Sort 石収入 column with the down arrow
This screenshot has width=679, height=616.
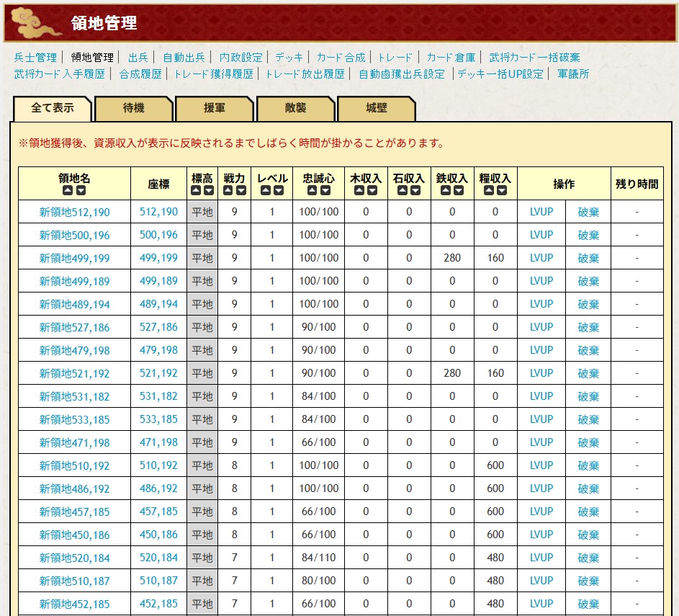[x=415, y=191]
